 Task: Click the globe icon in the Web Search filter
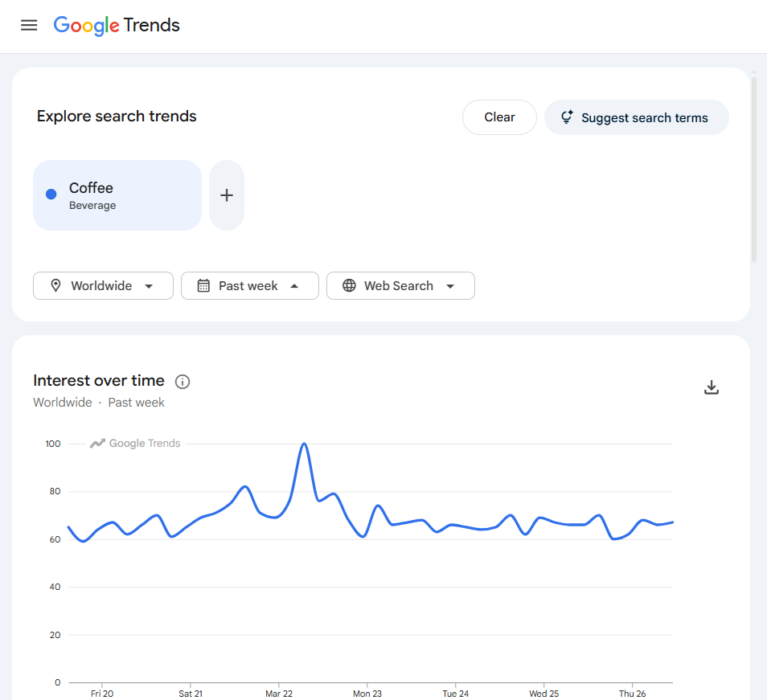[x=349, y=285]
